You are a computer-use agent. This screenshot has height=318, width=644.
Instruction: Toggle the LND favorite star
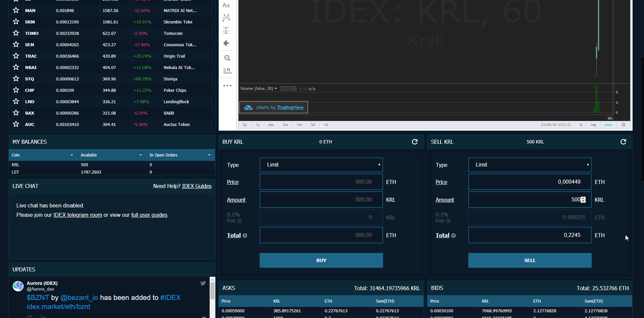coord(16,102)
